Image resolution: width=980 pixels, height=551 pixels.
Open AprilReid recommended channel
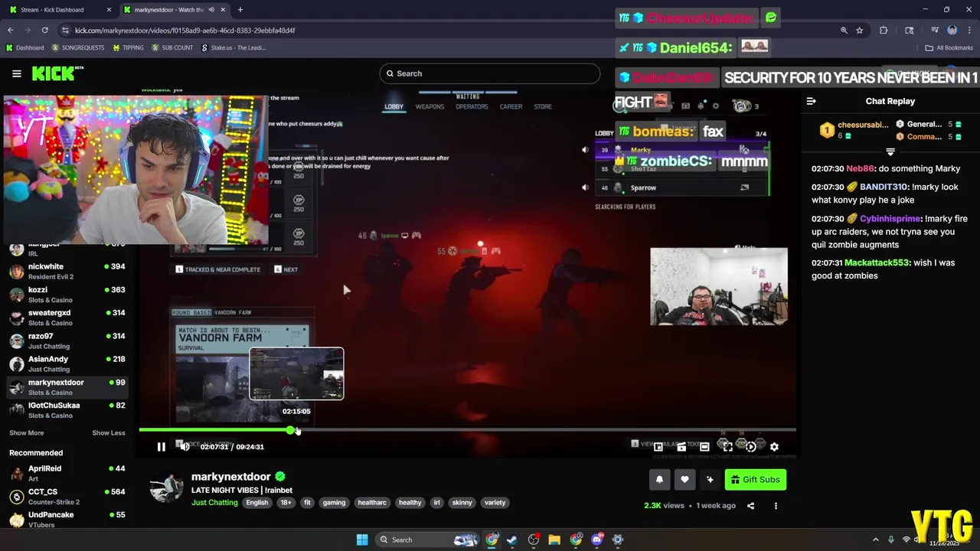pyautogui.click(x=67, y=473)
